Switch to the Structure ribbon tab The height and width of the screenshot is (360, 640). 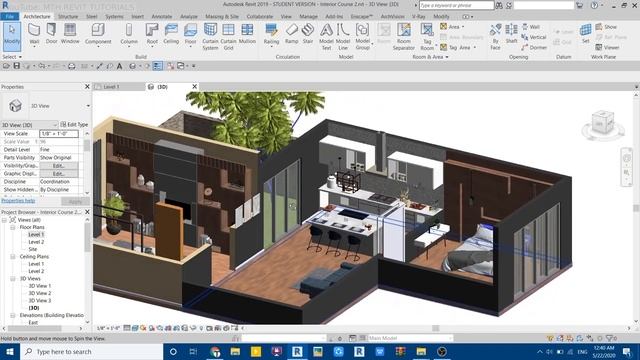[68, 16]
